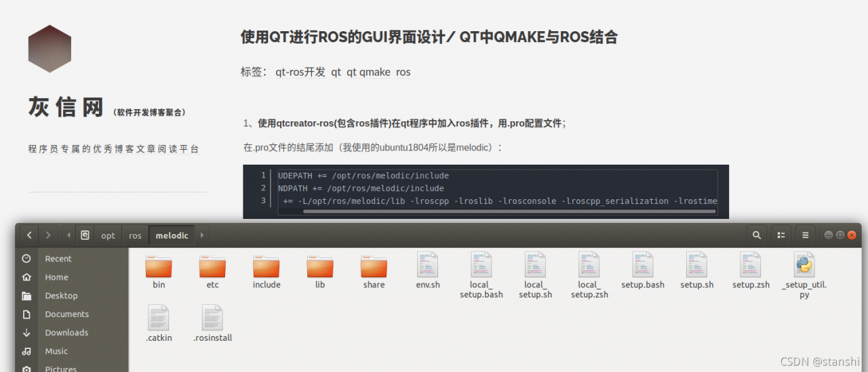Image resolution: width=868 pixels, height=372 pixels.
Task: Open the qt-ros开发 tag link
Action: click(x=300, y=72)
